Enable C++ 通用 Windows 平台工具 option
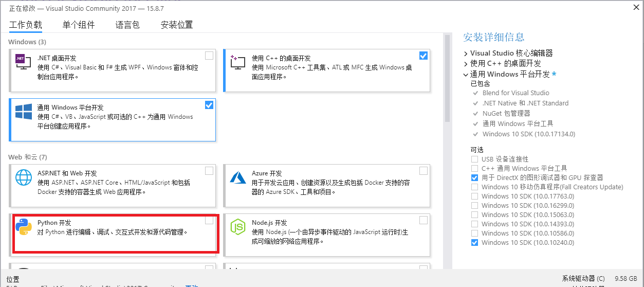This screenshot has width=644, height=287. point(474,168)
